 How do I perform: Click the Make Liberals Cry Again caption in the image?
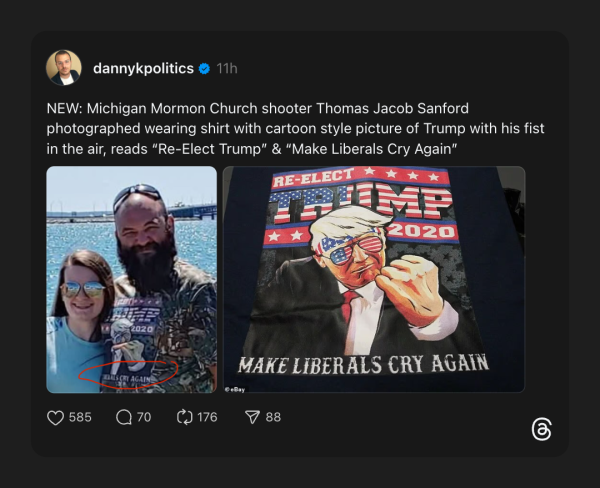[362, 362]
